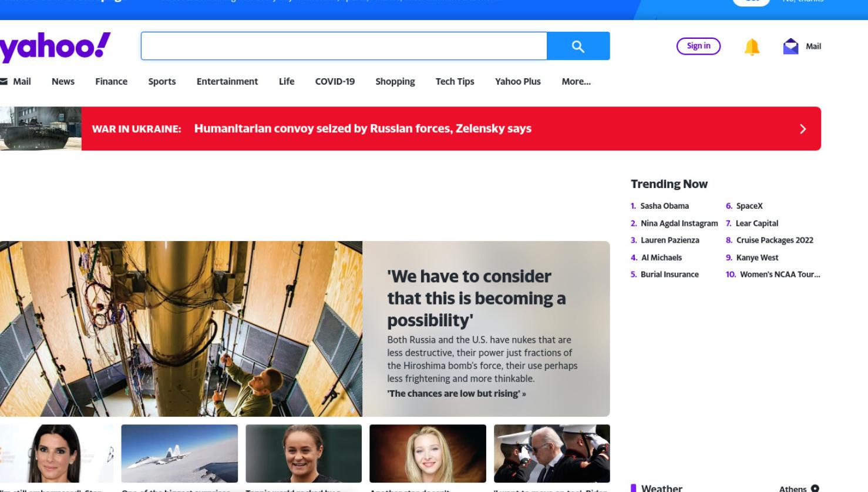Focus the Yahoo search input field
This screenshot has height=492, width=868.
(x=344, y=46)
